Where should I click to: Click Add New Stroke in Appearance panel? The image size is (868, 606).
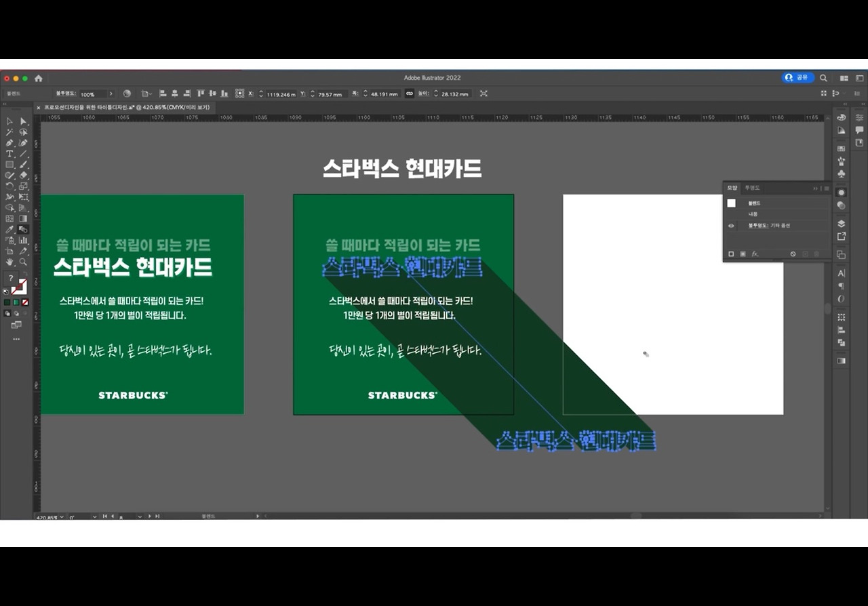pos(731,254)
